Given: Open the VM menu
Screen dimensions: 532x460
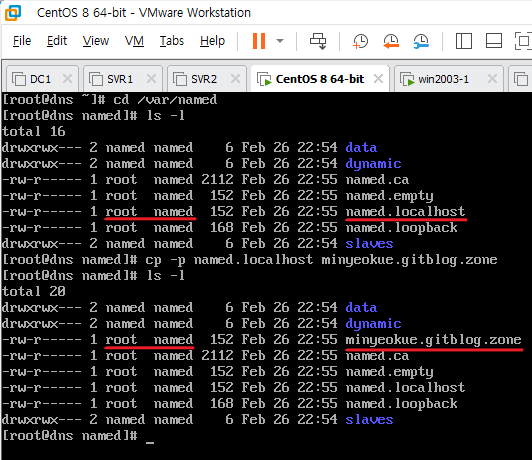Looking at the screenshot, I should (134, 41).
